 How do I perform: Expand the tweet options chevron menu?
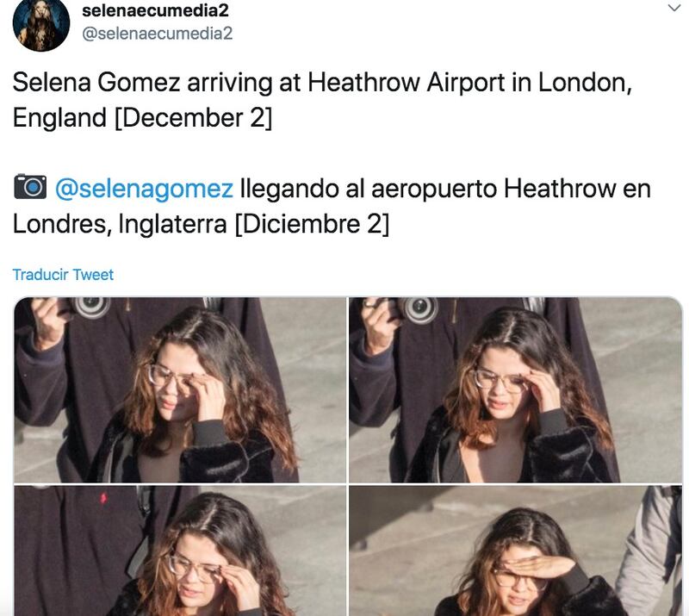click(x=673, y=8)
